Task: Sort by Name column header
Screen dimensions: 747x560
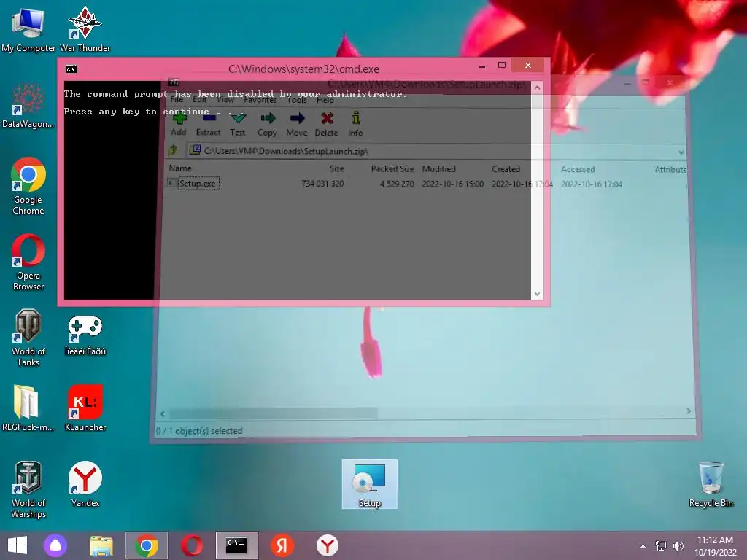Action: coord(180,168)
